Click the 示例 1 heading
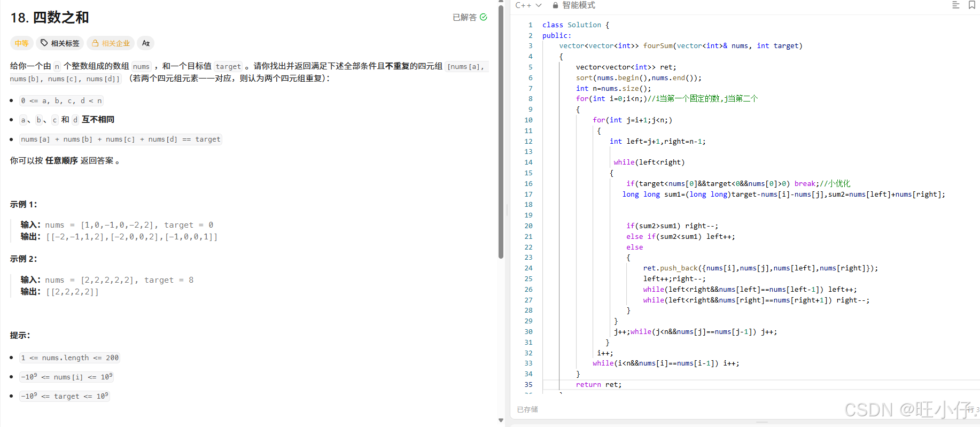This screenshot has width=980, height=427. pyautogui.click(x=24, y=205)
